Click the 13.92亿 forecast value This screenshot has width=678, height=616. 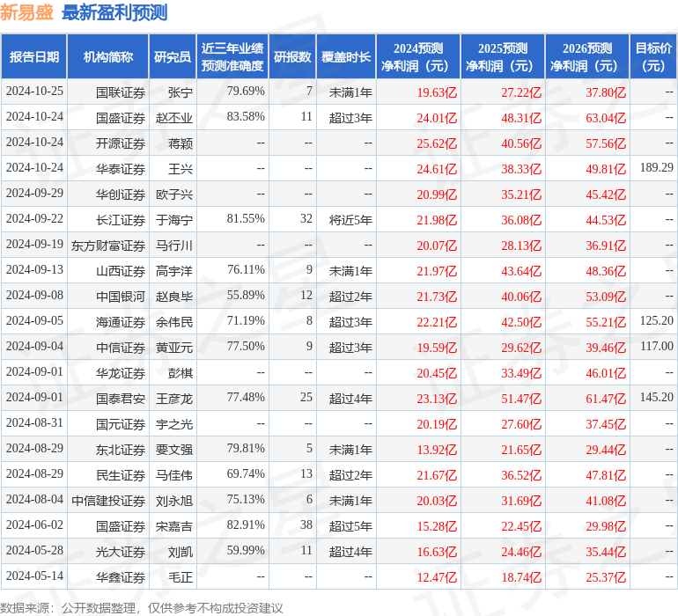point(437,450)
